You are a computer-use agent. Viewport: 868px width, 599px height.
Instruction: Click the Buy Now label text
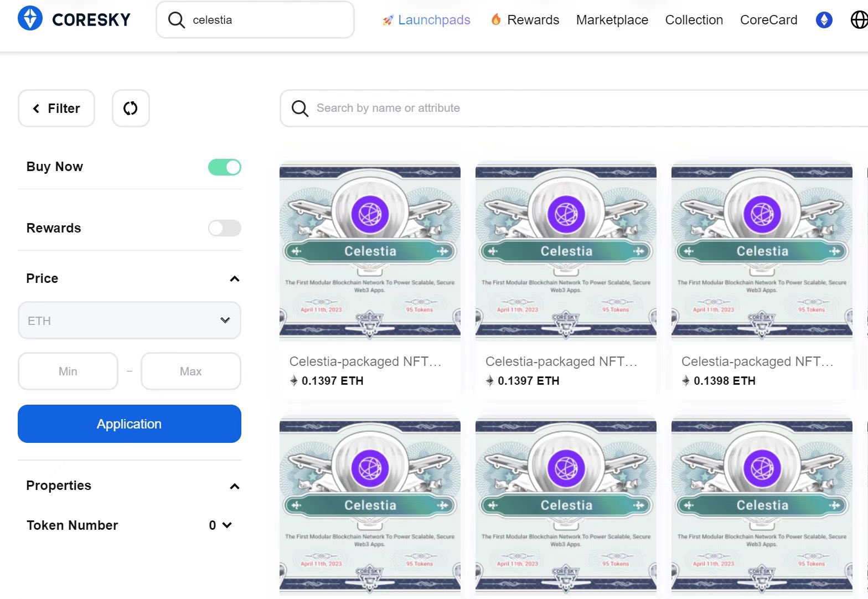point(55,167)
